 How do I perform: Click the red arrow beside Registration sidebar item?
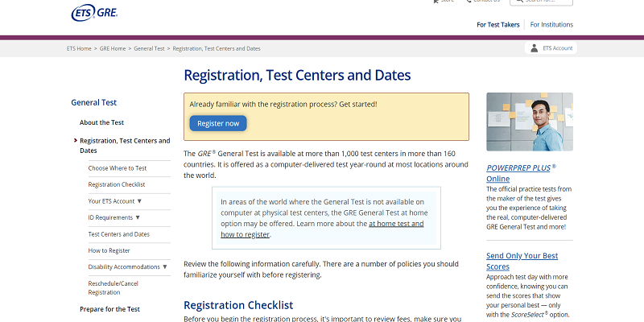(74, 141)
